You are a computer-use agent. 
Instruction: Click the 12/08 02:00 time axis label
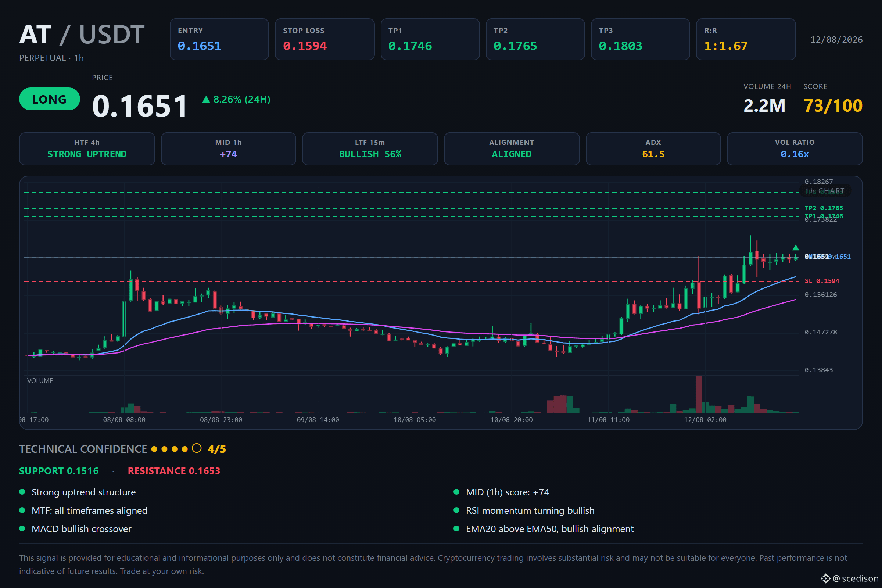pyautogui.click(x=705, y=420)
